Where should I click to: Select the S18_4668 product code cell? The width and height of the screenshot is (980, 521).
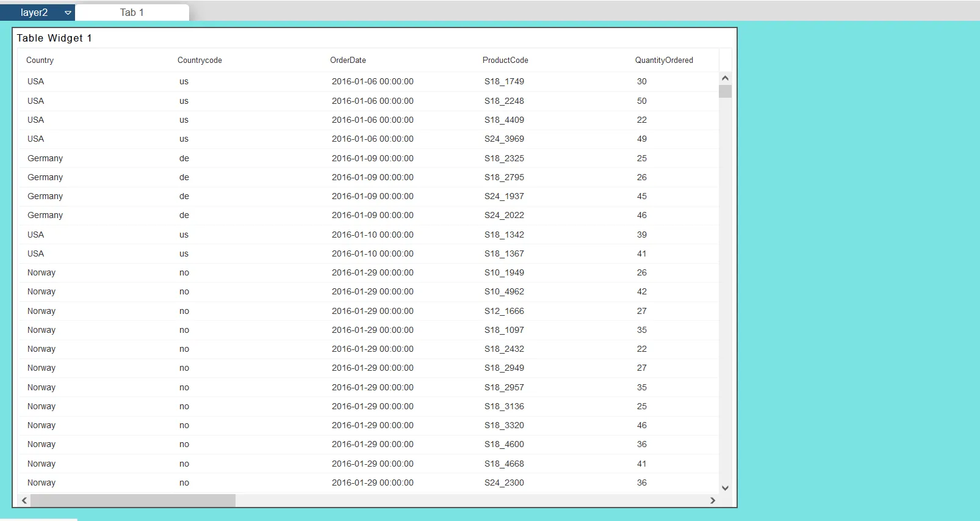click(504, 464)
